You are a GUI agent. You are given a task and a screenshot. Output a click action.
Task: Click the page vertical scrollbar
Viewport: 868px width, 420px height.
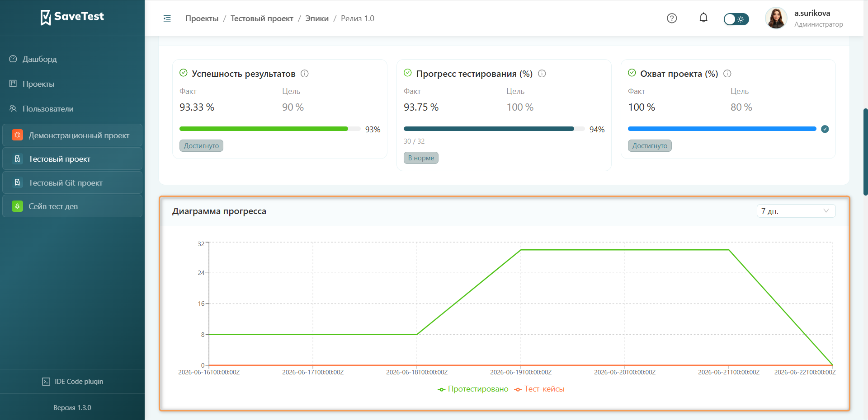click(865, 152)
